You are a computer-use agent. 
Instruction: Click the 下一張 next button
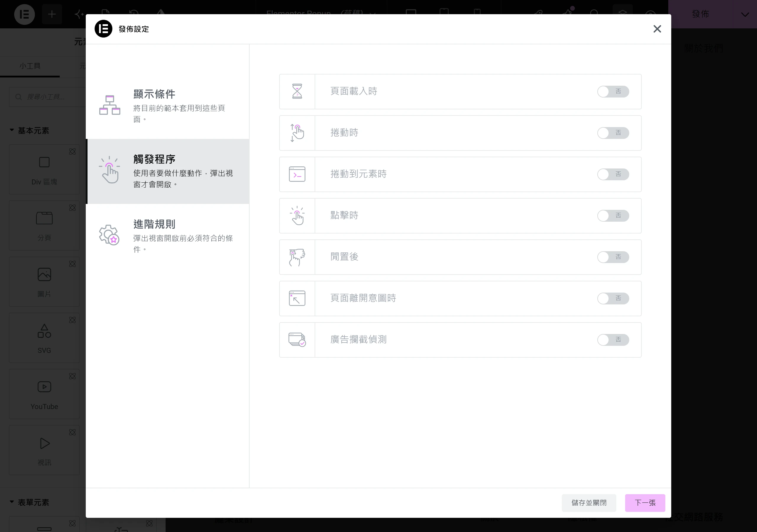[x=645, y=503]
